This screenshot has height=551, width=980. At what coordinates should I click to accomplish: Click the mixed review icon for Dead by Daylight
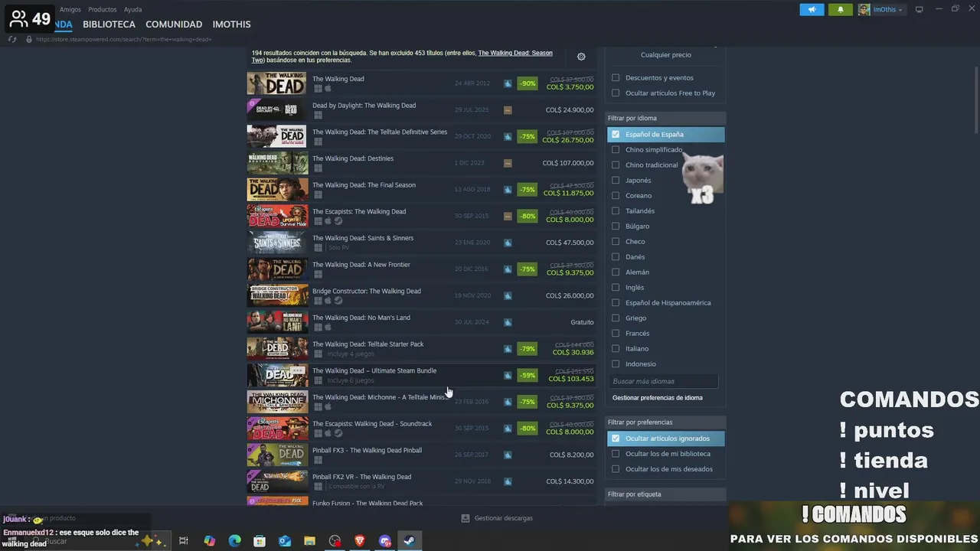[x=508, y=110]
